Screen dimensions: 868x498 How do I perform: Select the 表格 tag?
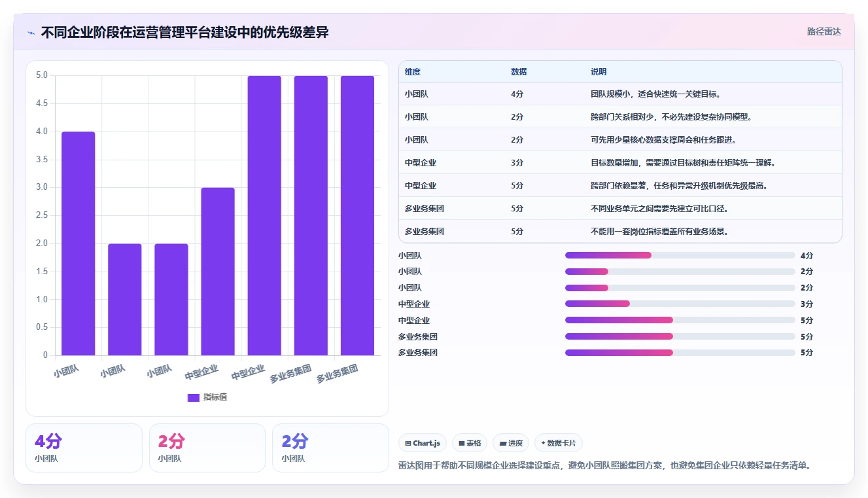pos(470,443)
